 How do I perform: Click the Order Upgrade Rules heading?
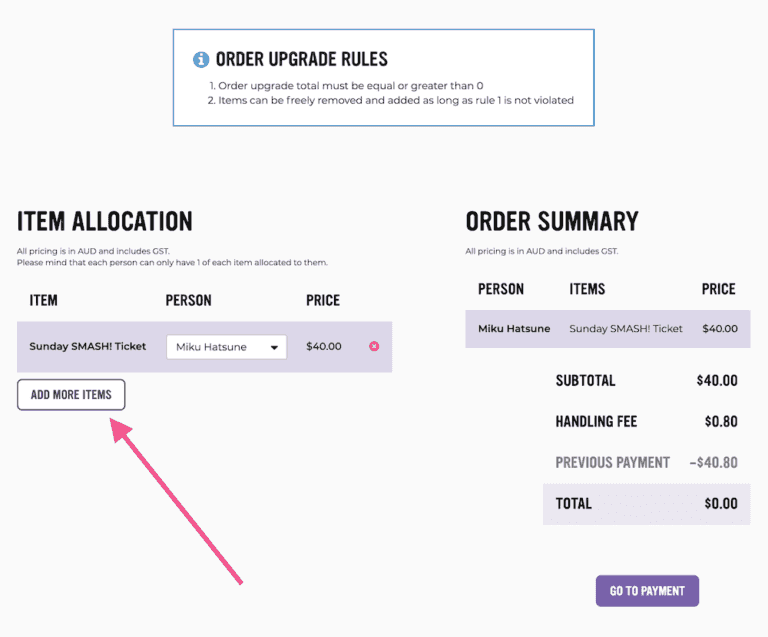[x=301, y=59]
